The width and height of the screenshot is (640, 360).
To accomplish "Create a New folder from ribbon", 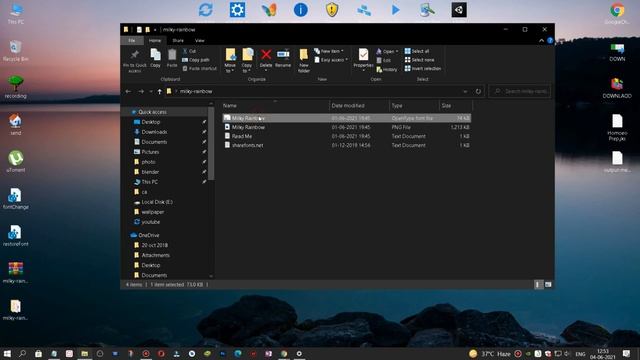I will click(304, 60).
